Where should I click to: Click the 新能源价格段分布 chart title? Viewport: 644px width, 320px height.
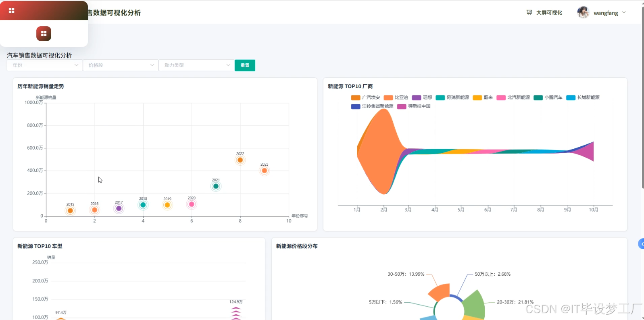coord(297,246)
